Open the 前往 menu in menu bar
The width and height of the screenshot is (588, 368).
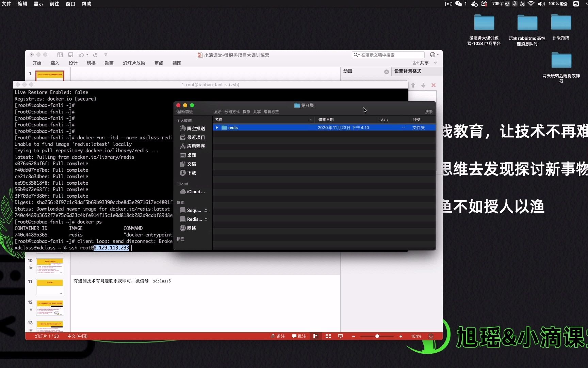(54, 4)
